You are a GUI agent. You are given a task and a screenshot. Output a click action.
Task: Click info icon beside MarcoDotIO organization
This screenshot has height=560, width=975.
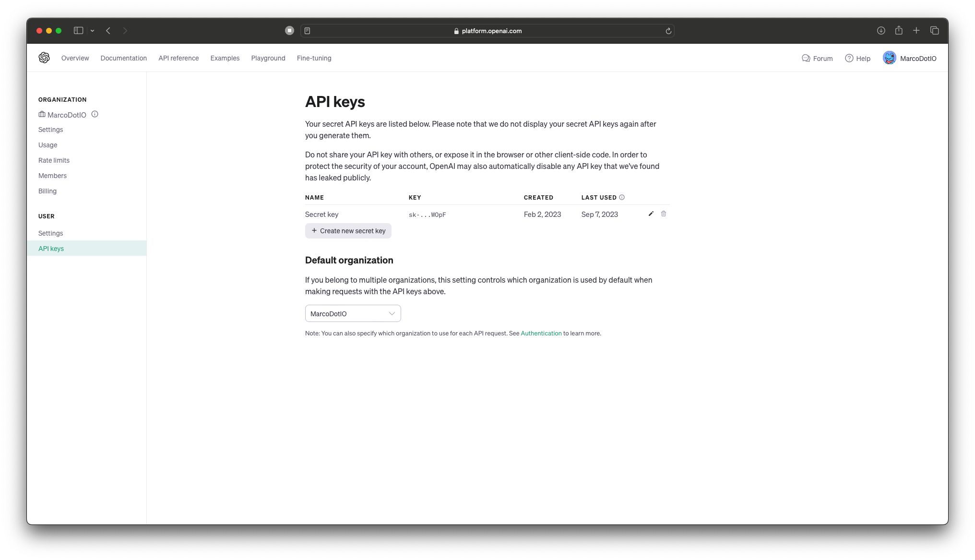(x=95, y=114)
